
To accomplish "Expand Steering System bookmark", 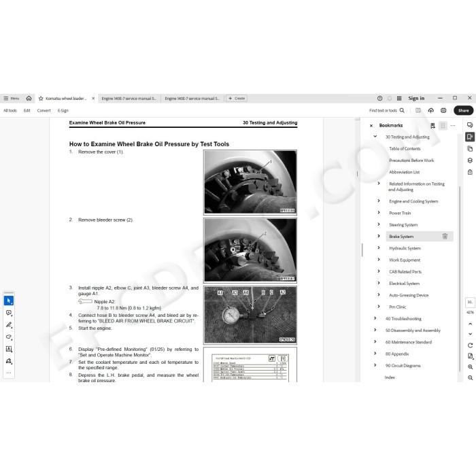I will click(379, 224).
